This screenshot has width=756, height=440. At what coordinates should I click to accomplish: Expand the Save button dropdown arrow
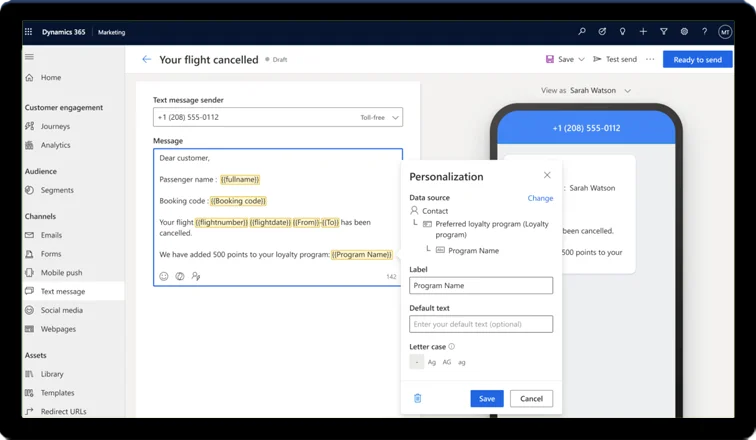point(583,60)
